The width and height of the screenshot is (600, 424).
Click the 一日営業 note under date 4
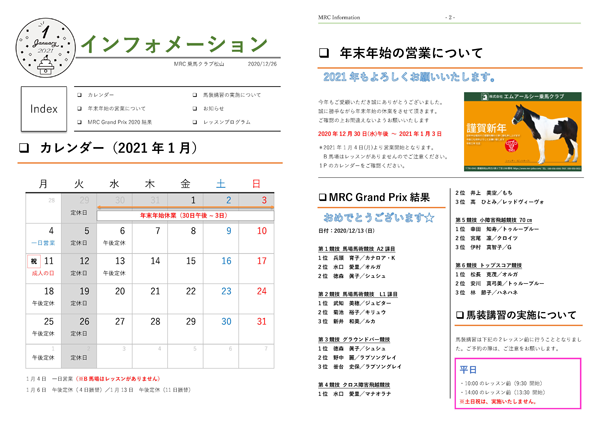click(43, 243)
